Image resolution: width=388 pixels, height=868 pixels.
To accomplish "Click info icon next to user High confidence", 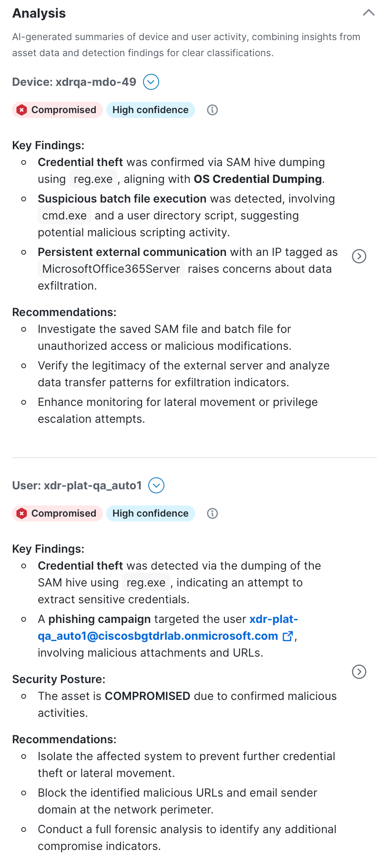I will click(x=212, y=513).
